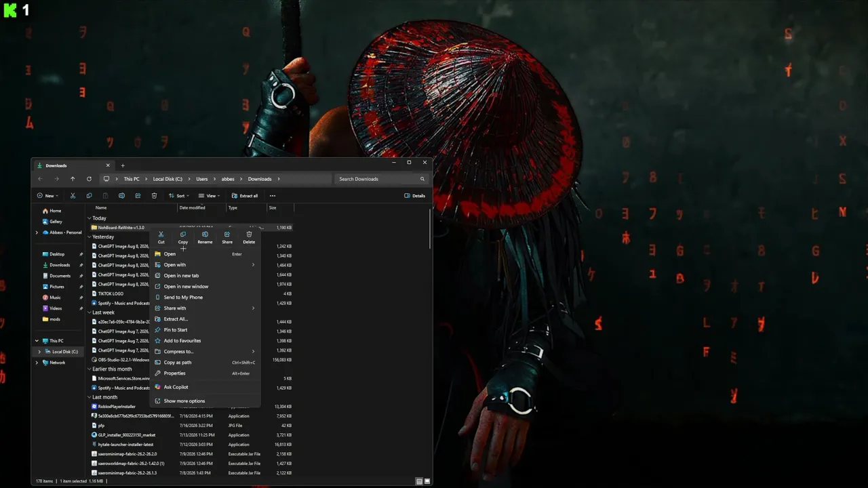Select Add to Favourites

coord(205,341)
